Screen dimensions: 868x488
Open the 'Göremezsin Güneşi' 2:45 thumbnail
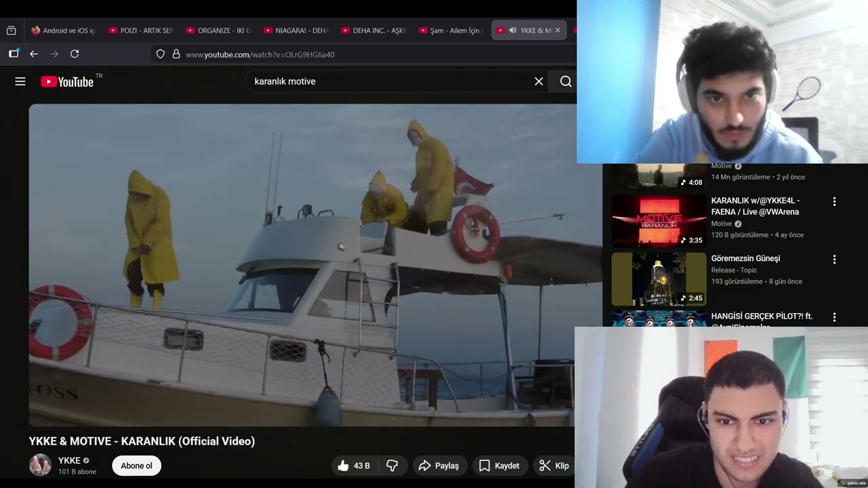coord(659,279)
